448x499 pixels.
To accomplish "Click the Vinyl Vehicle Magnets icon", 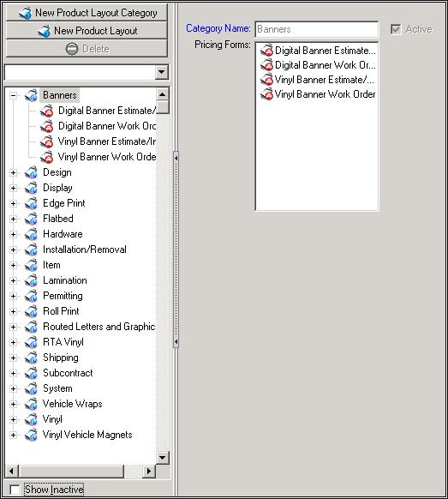I will [31, 435].
